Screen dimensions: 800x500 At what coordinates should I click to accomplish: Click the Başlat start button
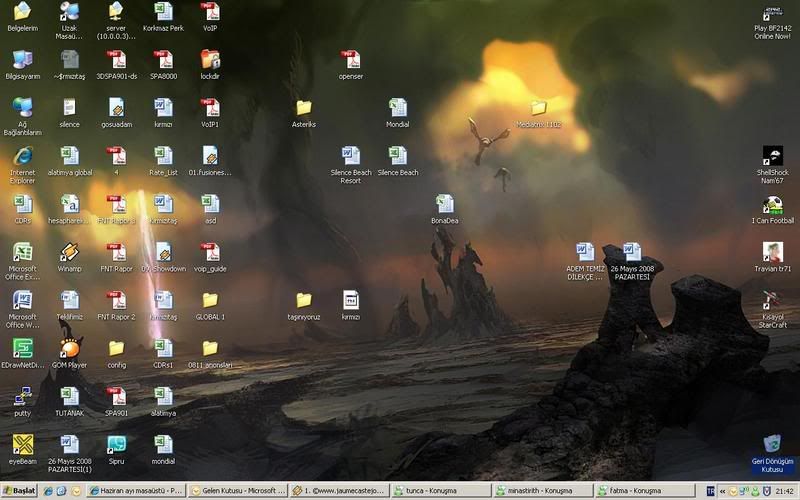coord(19,491)
